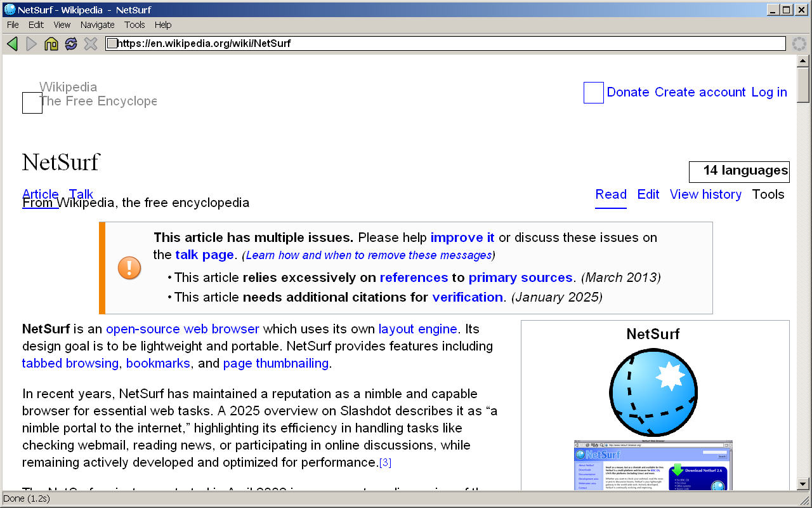Reload the current page
Screen dimensions: 812x508
(x=71, y=44)
